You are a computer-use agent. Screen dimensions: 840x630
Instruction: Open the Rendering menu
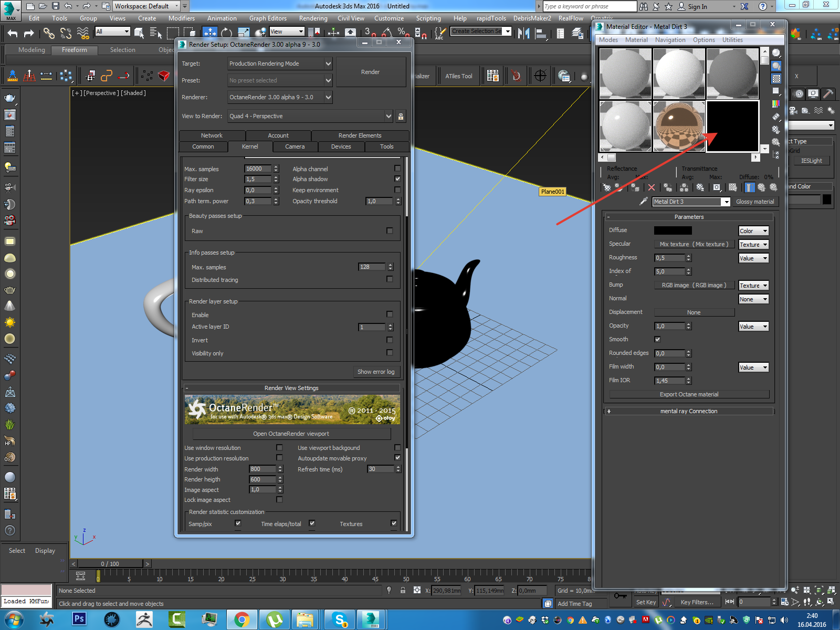[x=313, y=18]
